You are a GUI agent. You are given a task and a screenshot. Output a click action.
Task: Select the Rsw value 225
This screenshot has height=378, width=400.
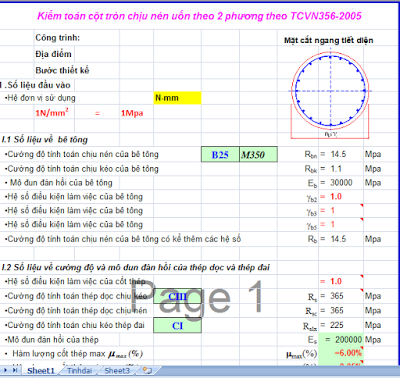tap(337, 325)
